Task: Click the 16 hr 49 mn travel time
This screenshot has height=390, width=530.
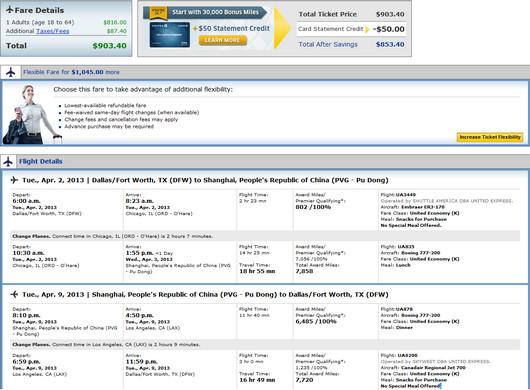Action: point(257,380)
